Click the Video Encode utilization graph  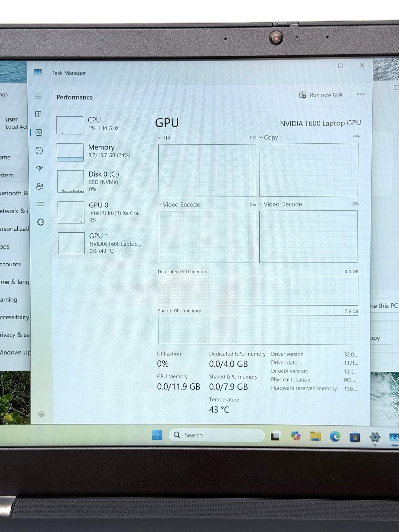pos(207,237)
